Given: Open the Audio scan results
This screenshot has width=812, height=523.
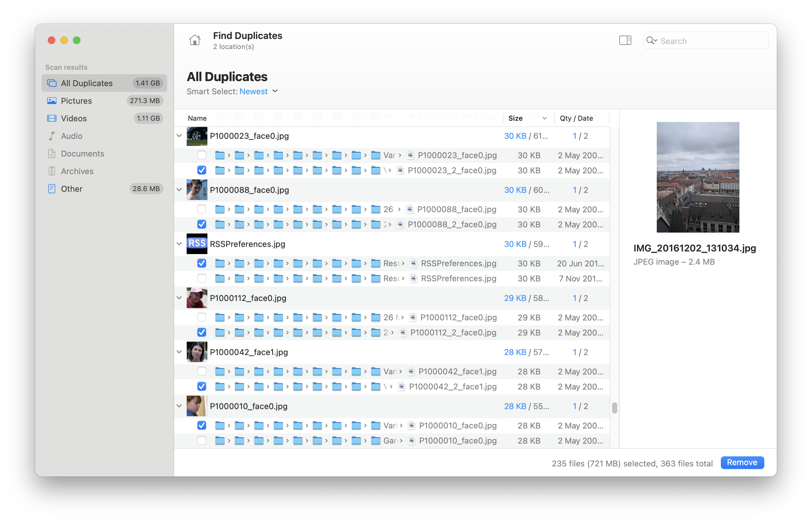Looking at the screenshot, I should [72, 136].
